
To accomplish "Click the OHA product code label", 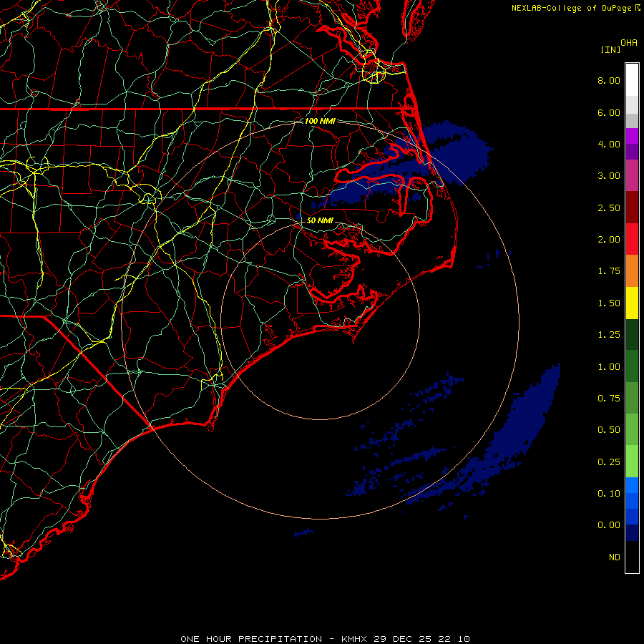I will 629,43.
